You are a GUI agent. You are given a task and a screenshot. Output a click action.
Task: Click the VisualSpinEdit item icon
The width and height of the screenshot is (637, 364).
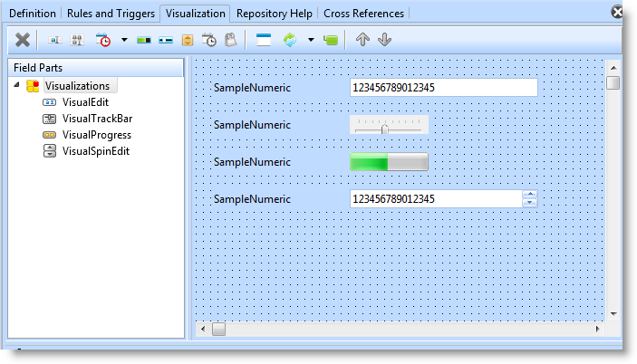click(x=50, y=151)
